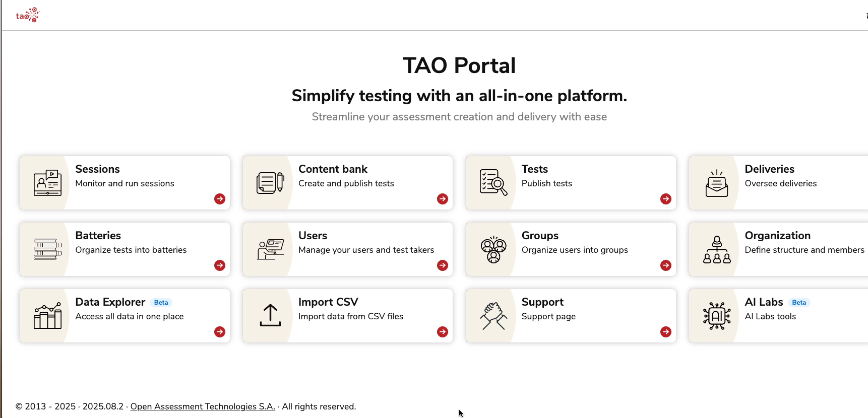
Task: Click the Deliveries envelope icon
Action: pyautogui.click(x=716, y=183)
